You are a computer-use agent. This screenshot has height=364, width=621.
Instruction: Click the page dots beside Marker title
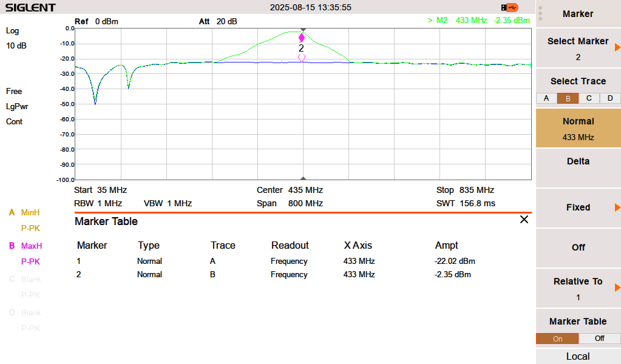pos(540,13)
